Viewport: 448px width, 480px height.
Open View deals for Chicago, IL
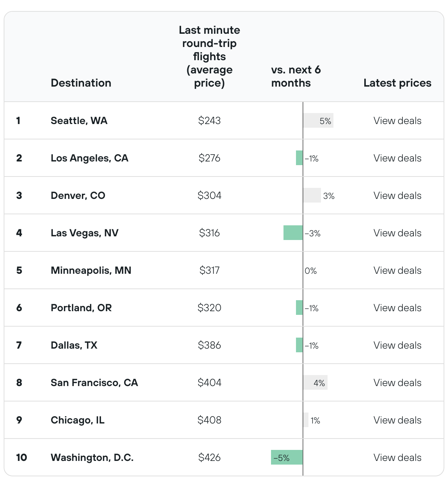point(397,420)
